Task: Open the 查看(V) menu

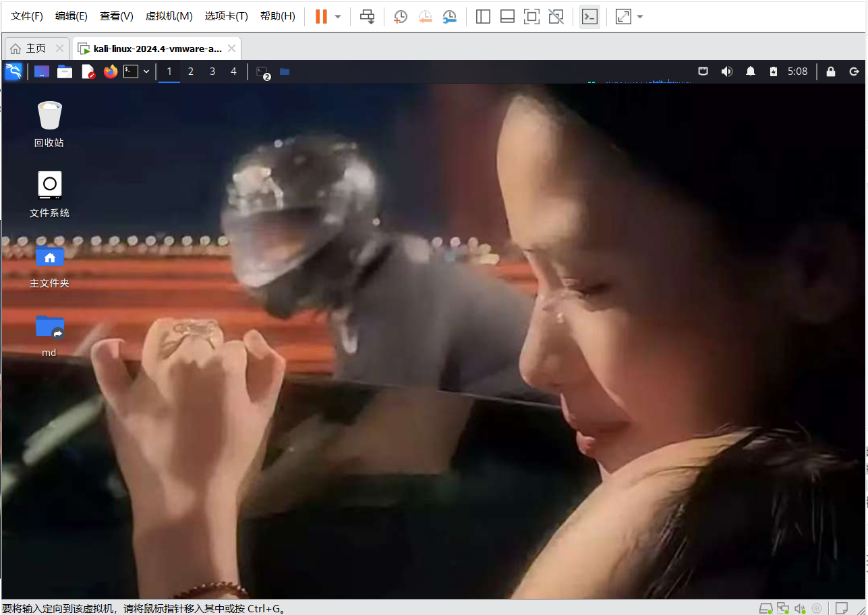Action: (117, 16)
